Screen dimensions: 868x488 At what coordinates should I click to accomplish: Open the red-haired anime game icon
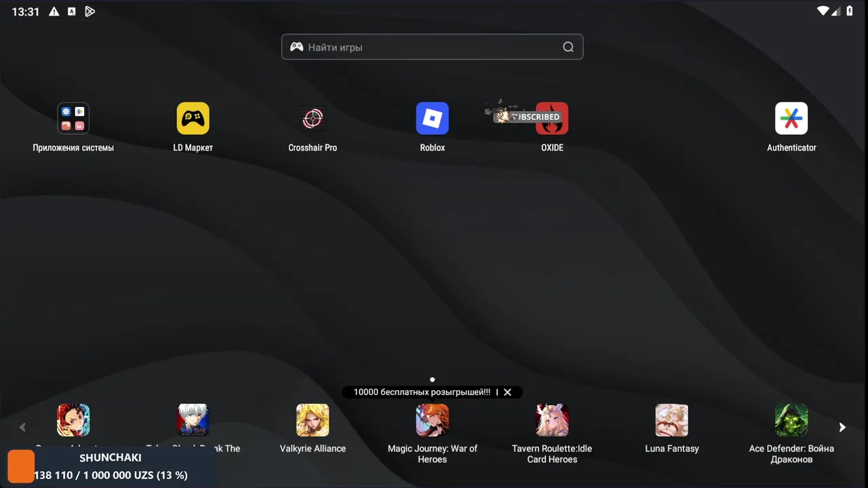[x=73, y=420]
